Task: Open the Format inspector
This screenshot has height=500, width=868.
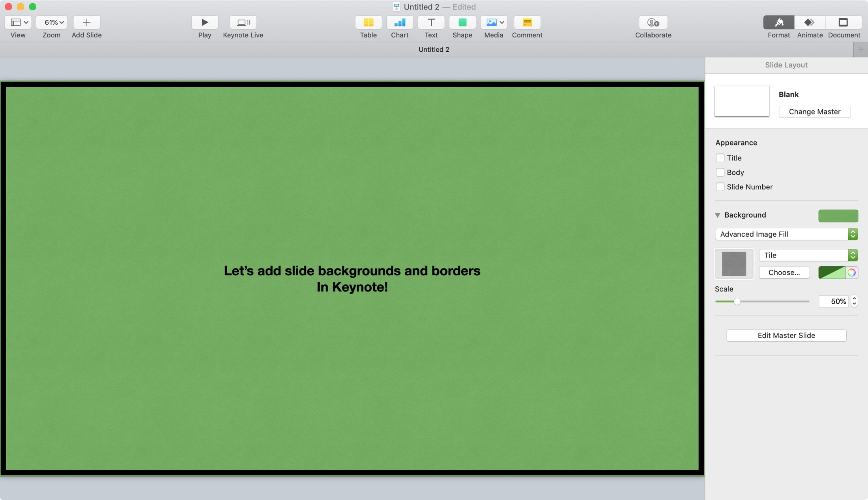Action: tap(779, 22)
